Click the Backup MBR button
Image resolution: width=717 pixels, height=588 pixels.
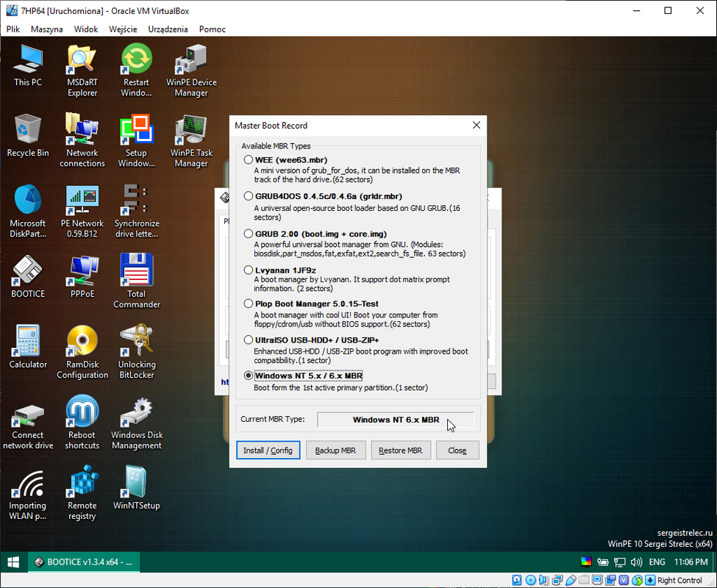pos(335,450)
